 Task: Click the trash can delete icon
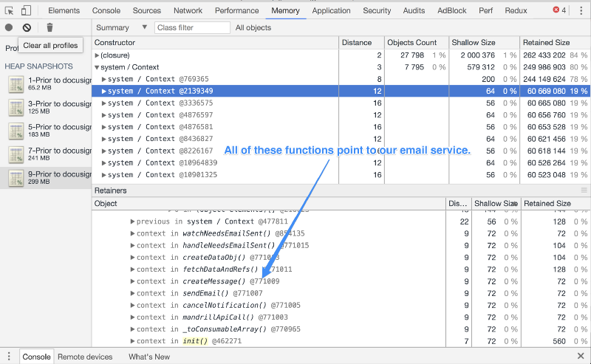point(50,27)
